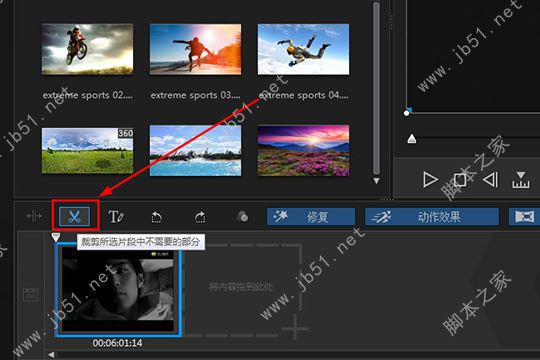Viewport: 540px width, 360px height.
Task: Click the undo arrow icon
Action: tap(157, 217)
